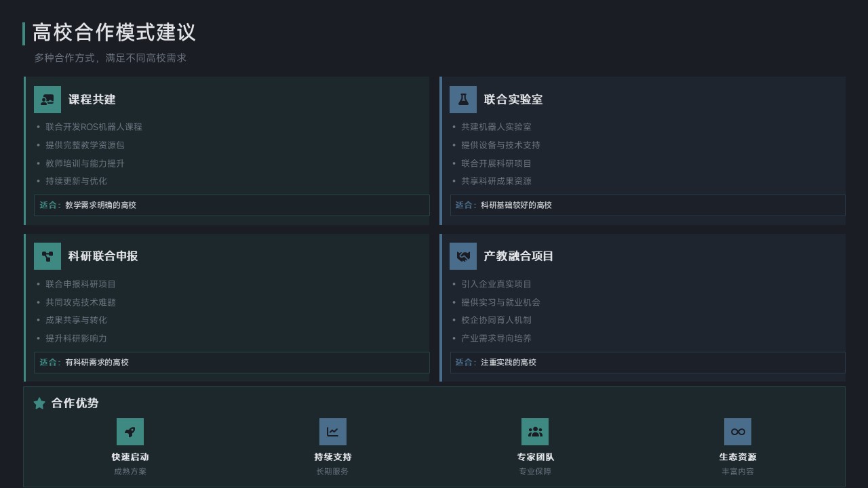Click the 快速启动 rocket icon

(x=130, y=432)
